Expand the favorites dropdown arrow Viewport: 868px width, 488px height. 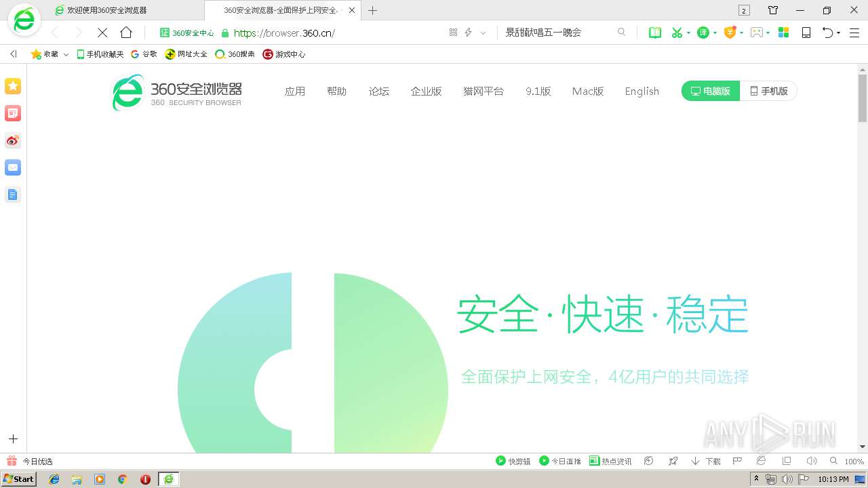[66, 54]
